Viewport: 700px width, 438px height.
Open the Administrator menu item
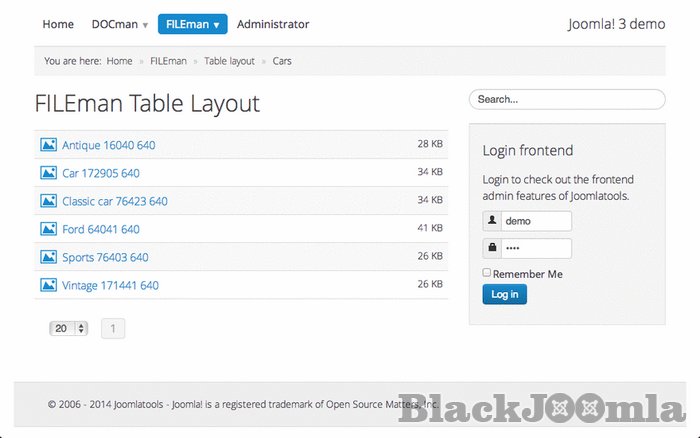(x=273, y=24)
